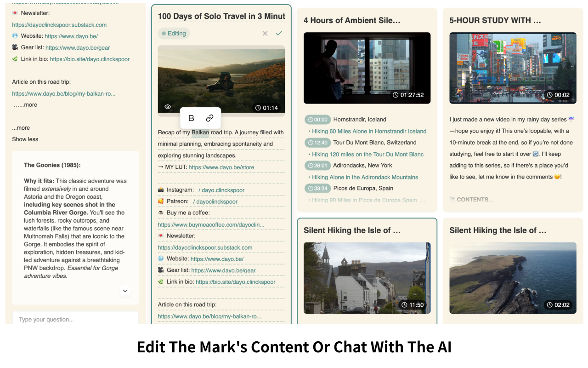
Task: Click The Goonies (1985) heading
Action: tap(52, 165)
